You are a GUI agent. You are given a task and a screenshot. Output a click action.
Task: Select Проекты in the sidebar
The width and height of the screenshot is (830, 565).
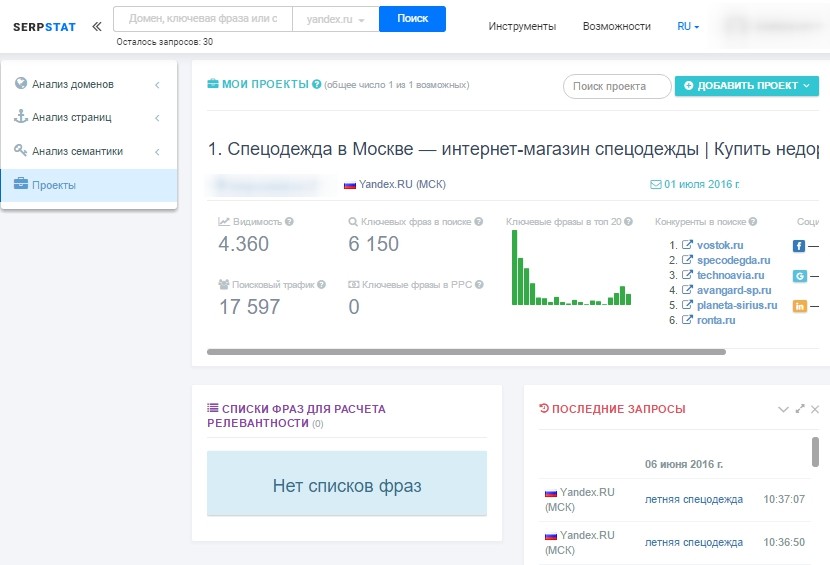tap(89, 185)
